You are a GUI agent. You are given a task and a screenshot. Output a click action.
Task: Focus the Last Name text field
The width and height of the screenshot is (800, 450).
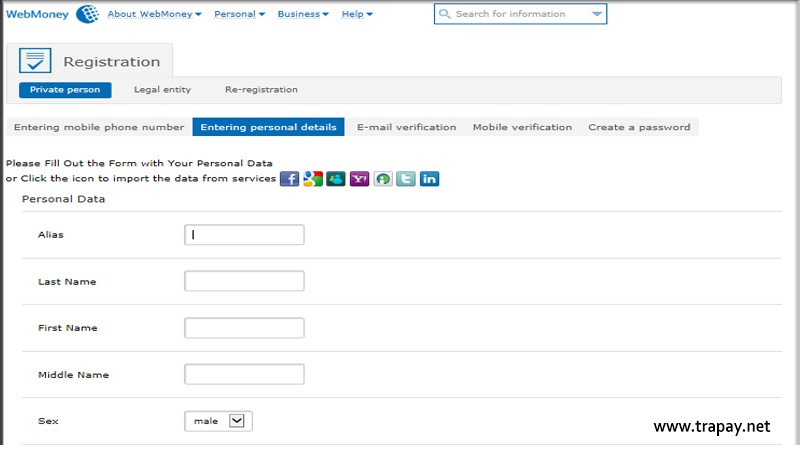[x=244, y=282]
